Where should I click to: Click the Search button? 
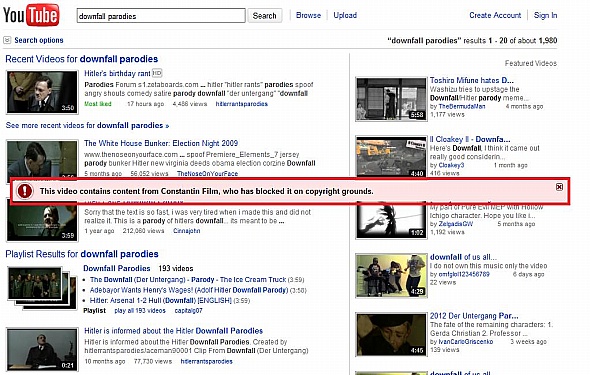(x=265, y=16)
